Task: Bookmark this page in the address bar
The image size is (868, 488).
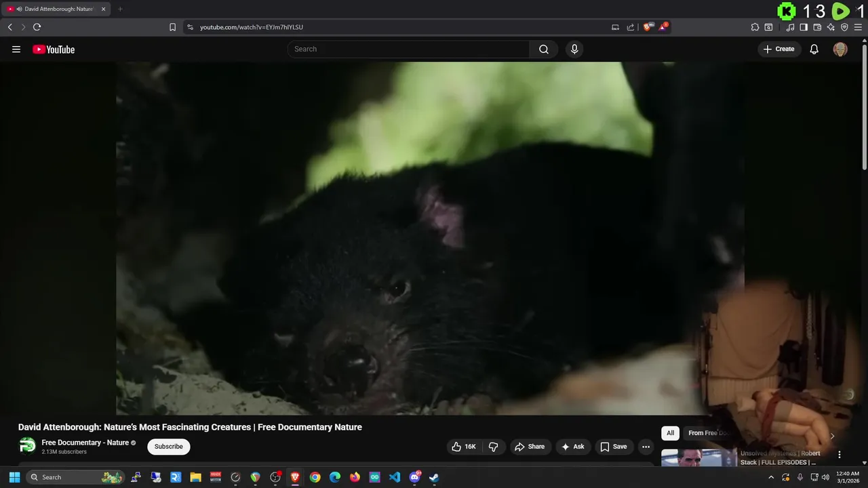Action: click(x=172, y=27)
